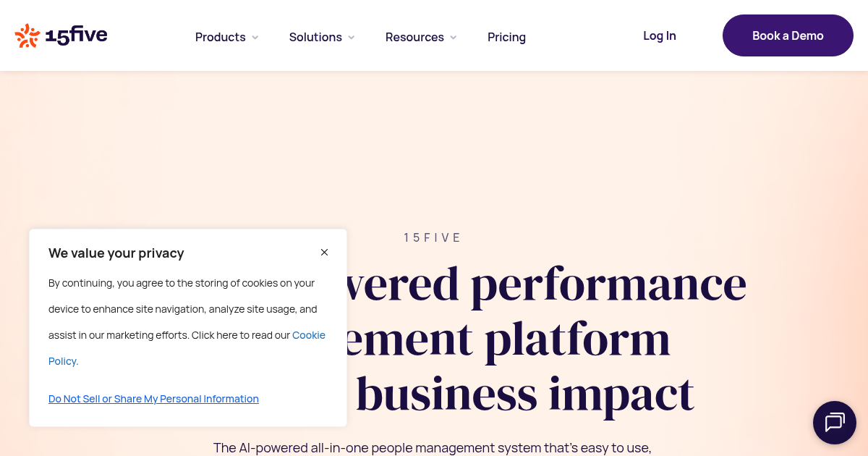Open the Resources navigation menu
Image resolution: width=868 pixels, height=456 pixels.
pyautogui.click(x=414, y=37)
